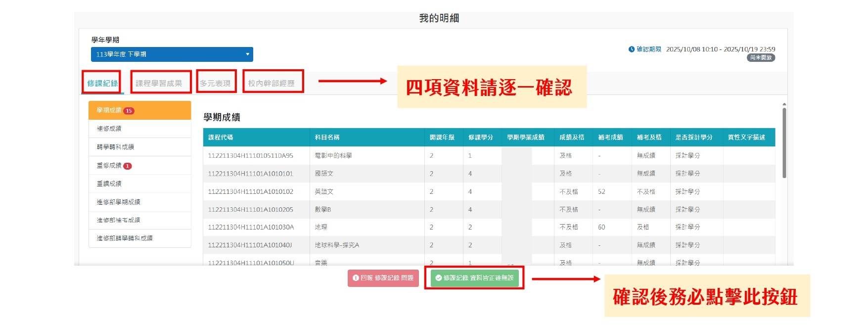Click the exclamation icon on the 回報 button
The image size is (868, 326).
(355, 278)
